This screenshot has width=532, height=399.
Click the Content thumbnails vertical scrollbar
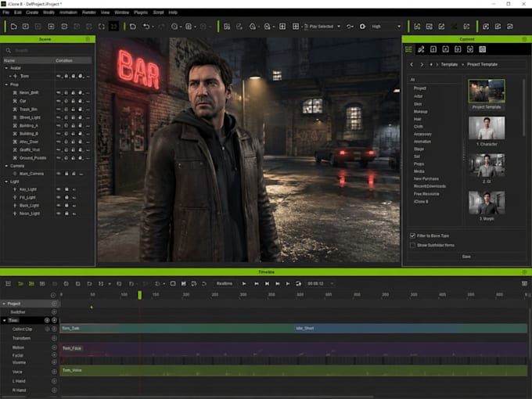click(x=524, y=107)
